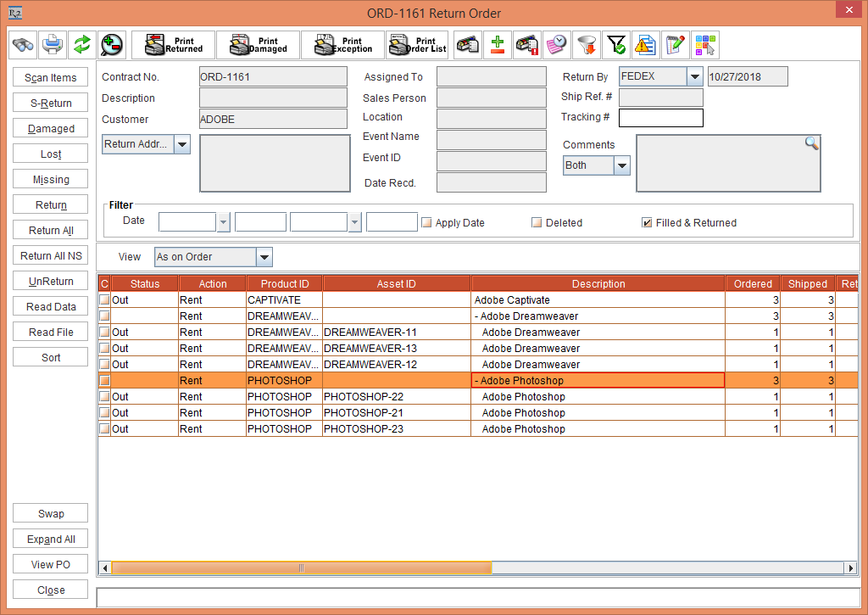Screen dimensions: 868x615
Task: Click the funnel filter icon with arrow
Action: pos(586,44)
